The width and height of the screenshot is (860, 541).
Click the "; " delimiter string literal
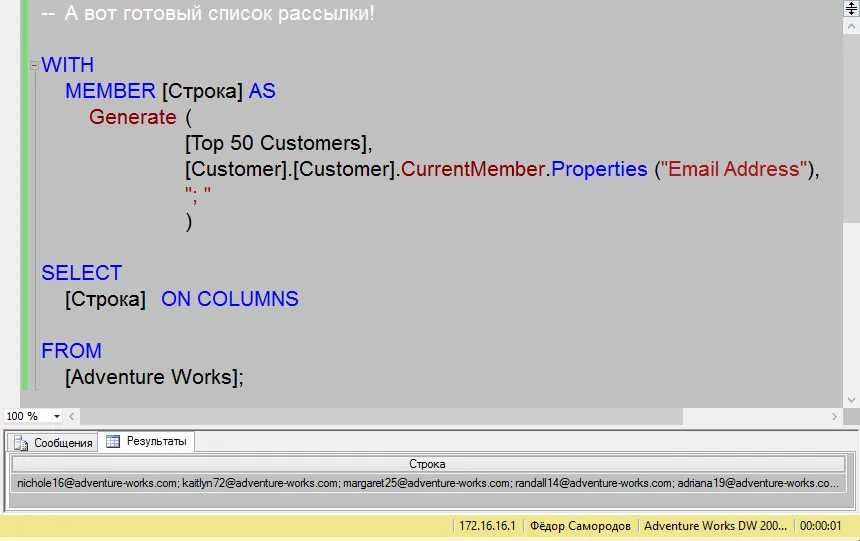(x=198, y=194)
